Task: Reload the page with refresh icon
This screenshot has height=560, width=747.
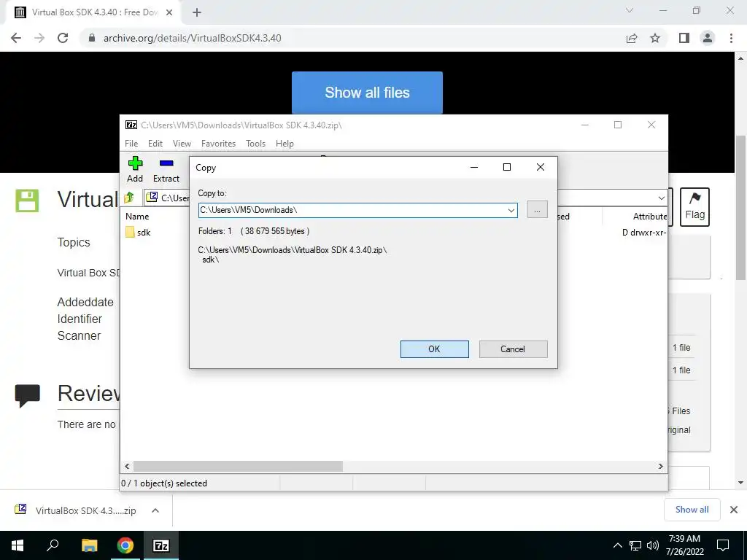Action: [63, 38]
